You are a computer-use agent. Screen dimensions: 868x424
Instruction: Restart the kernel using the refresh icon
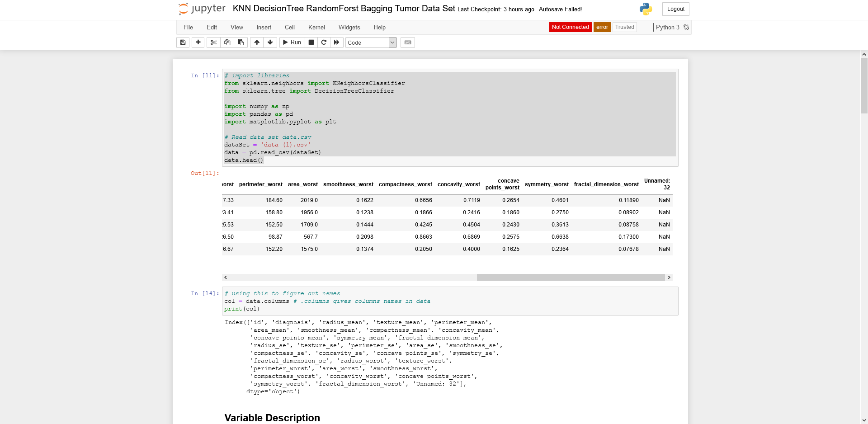324,42
